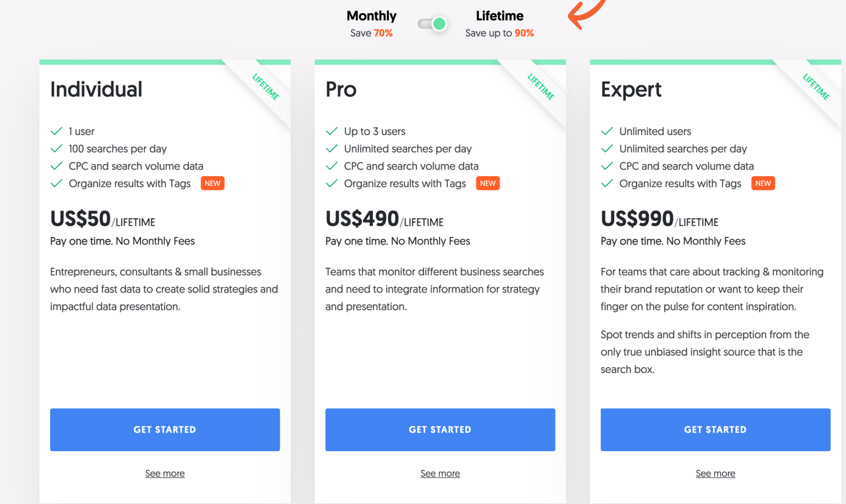Viewport: 846px width, 504px height.
Task: Select the Lifetime billing option label
Action: [500, 16]
